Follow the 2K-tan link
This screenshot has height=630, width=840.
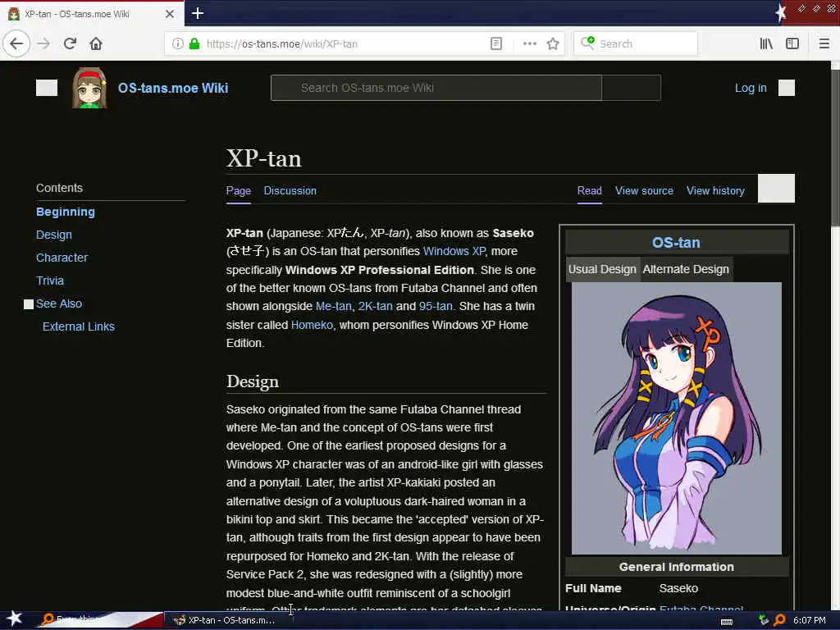pyautogui.click(x=375, y=307)
